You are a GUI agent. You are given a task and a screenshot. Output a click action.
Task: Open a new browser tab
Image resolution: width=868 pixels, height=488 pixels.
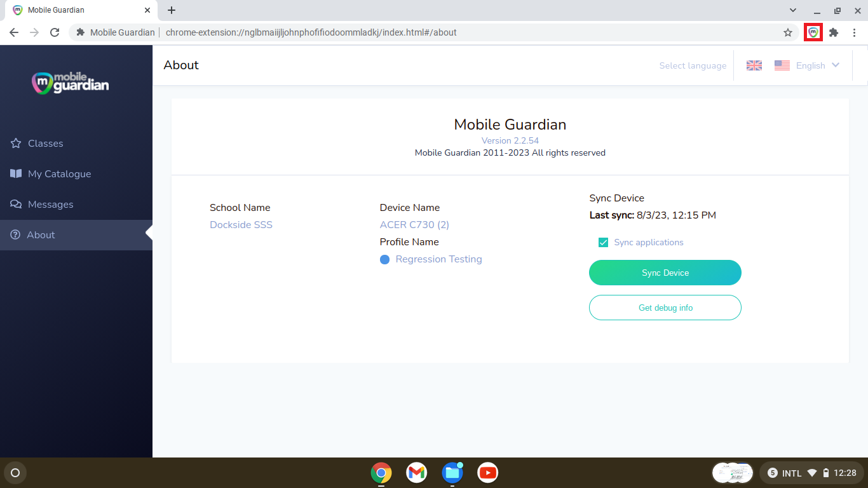click(172, 10)
